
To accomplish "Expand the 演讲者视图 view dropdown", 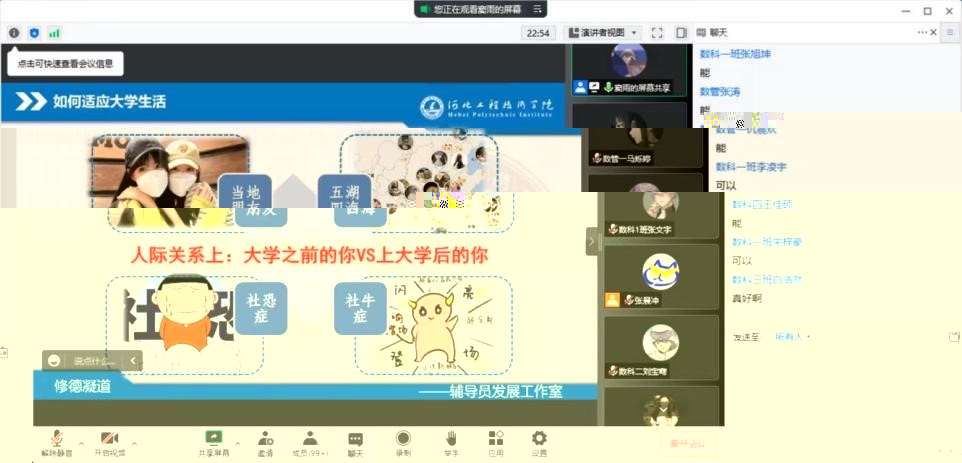I will coord(604,33).
